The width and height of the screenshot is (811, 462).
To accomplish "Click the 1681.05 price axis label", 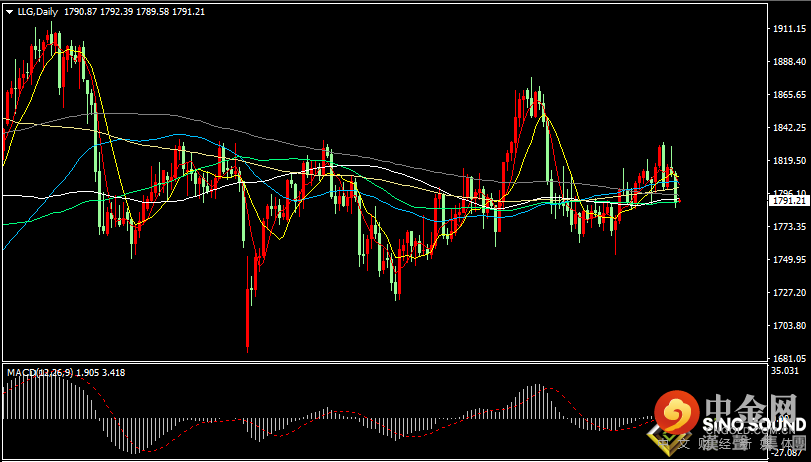I will [788, 358].
